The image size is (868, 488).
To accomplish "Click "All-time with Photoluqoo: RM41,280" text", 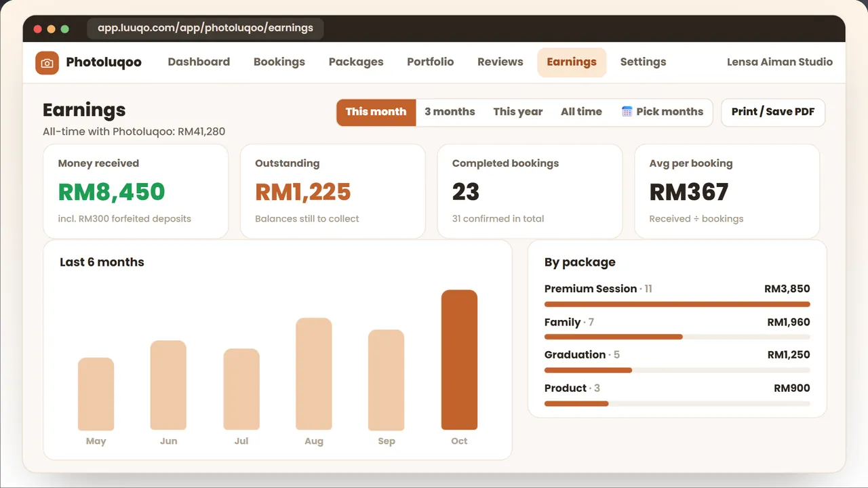I will (134, 131).
